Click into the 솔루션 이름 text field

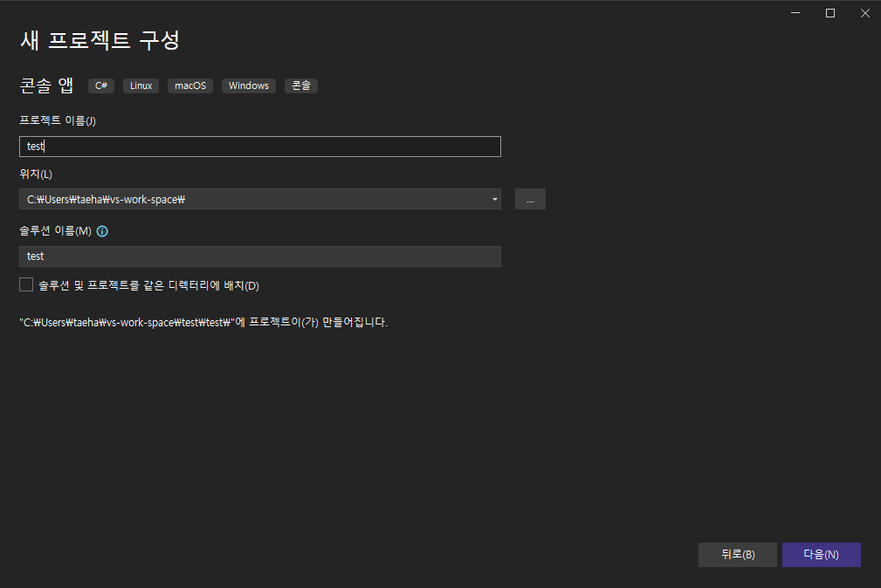point(259,256)
